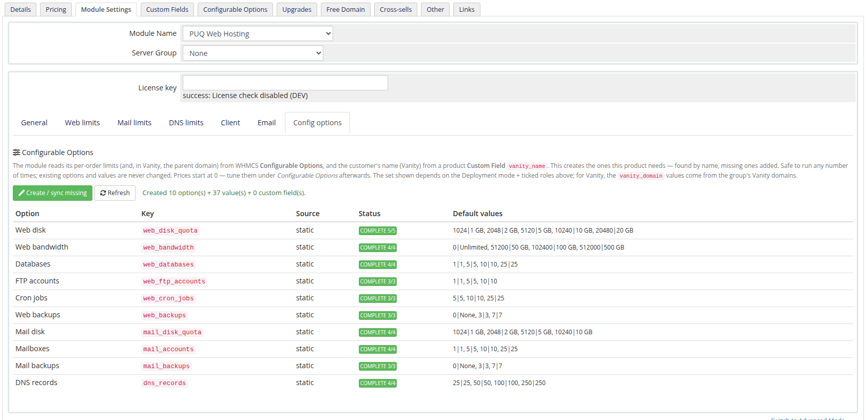The height and width of the screenshot is (420, 868).
Task: Click the web_databases key
Action: point(168,265)
